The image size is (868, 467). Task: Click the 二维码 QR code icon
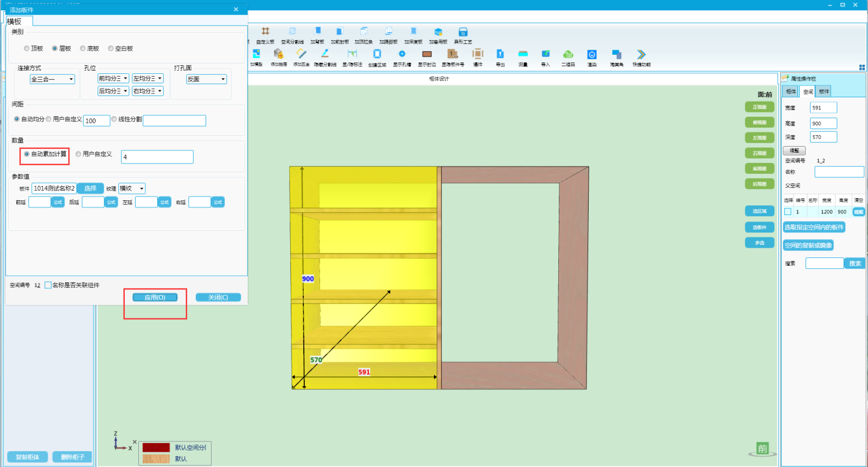click(x=568, y=54)
